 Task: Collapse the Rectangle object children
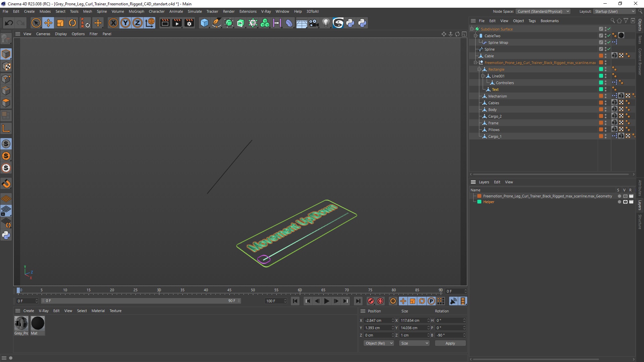point(479,69)
